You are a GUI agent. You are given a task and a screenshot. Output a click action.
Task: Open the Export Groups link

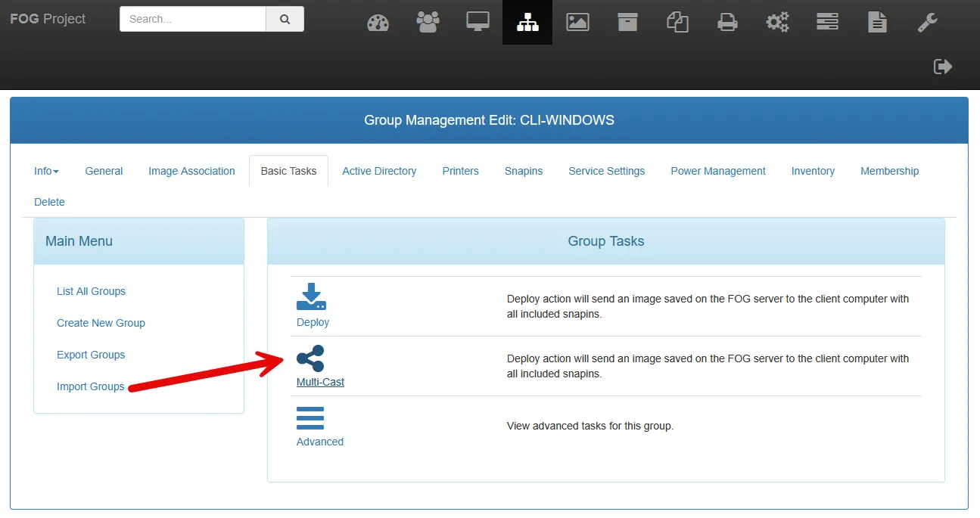pyautogui.click(x=91, y=355)
